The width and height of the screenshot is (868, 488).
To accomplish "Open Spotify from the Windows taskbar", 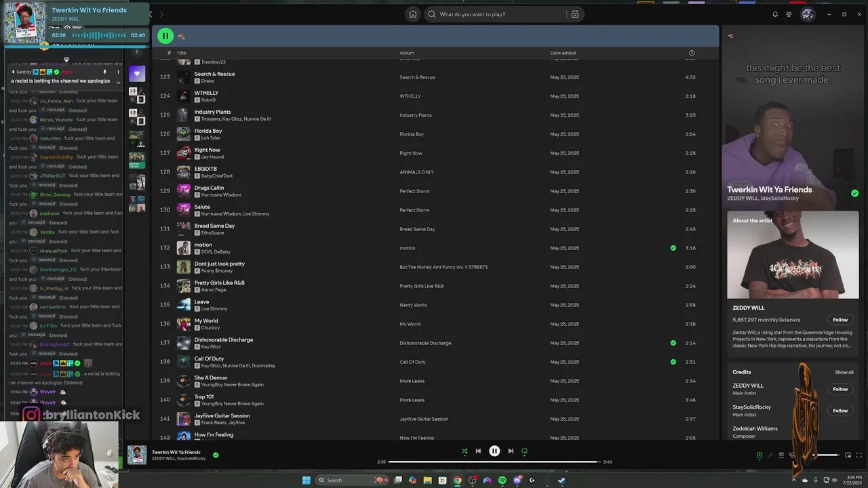I will 502,480.
